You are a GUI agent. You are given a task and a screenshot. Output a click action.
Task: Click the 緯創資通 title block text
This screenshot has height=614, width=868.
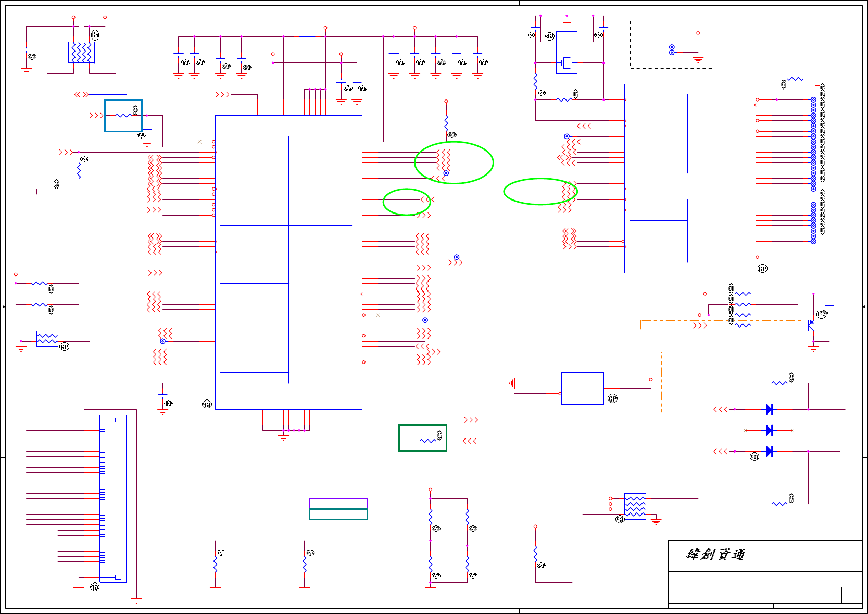pyautogui.click(x=715, y=555)
